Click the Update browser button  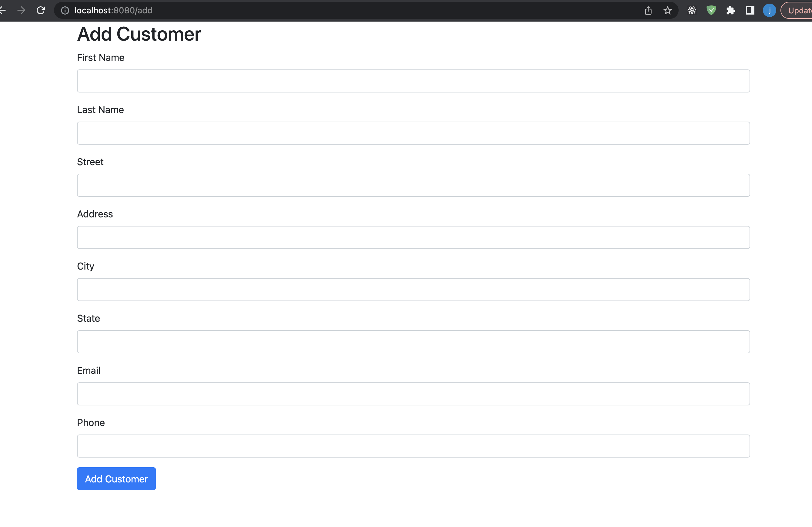click(800, 10)
